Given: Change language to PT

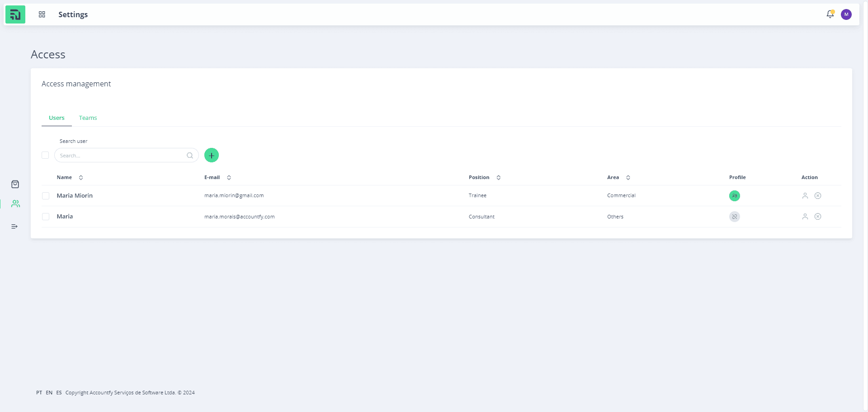Looking at the screenshot, I should pyautogui.click(x=39, y=393).
